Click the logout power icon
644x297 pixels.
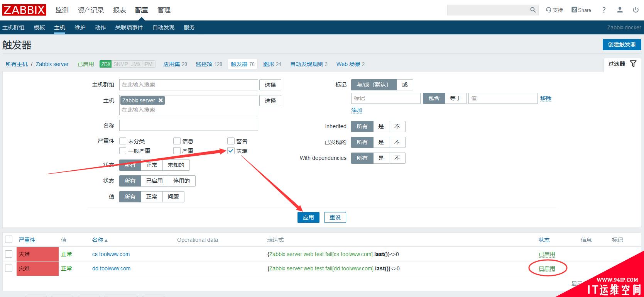[636, 10]
